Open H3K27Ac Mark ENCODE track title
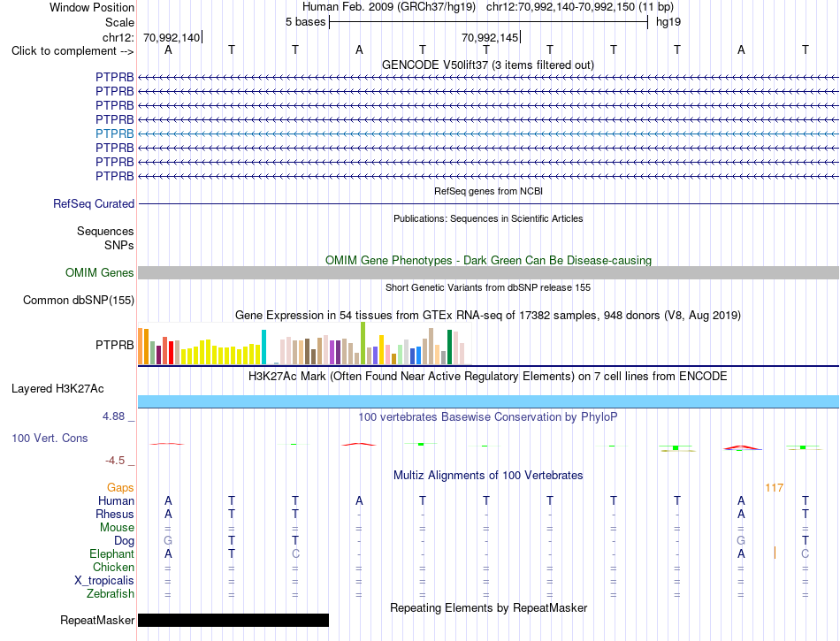The image size is (840, 641). (x=488, y=376)
